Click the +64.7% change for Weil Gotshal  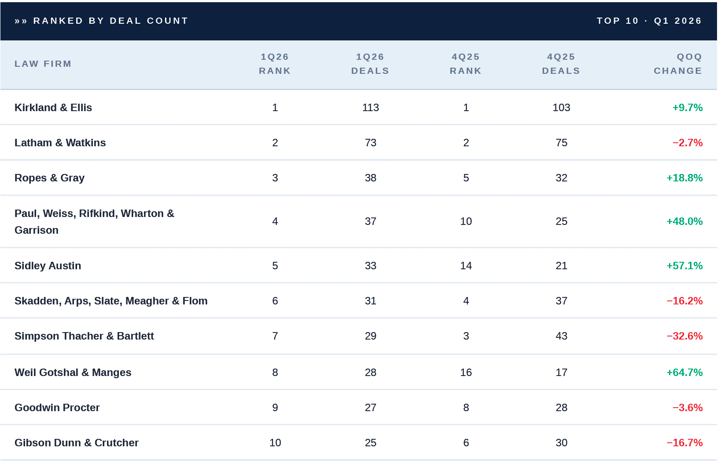coord(685,372)
